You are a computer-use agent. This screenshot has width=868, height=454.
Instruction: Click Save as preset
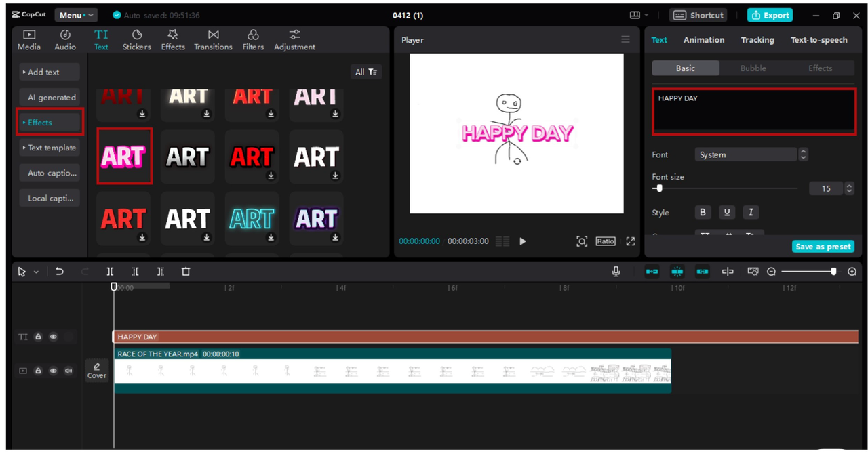[823, 247]
